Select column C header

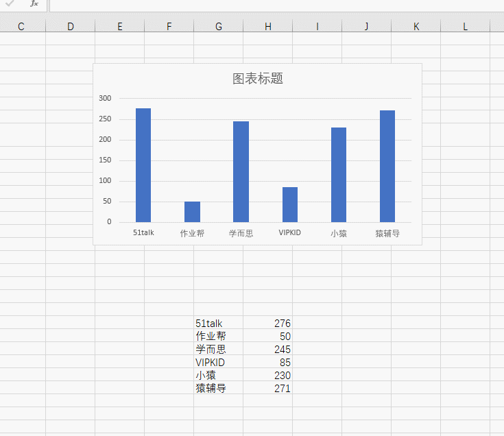21,26
